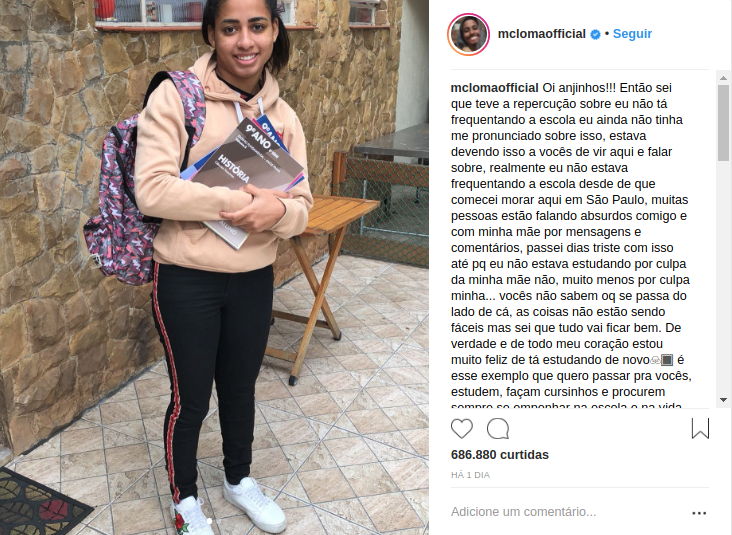Save the post with the bookmark icon
The height and width of the screenshot is (535, 732).
point(700,428)
